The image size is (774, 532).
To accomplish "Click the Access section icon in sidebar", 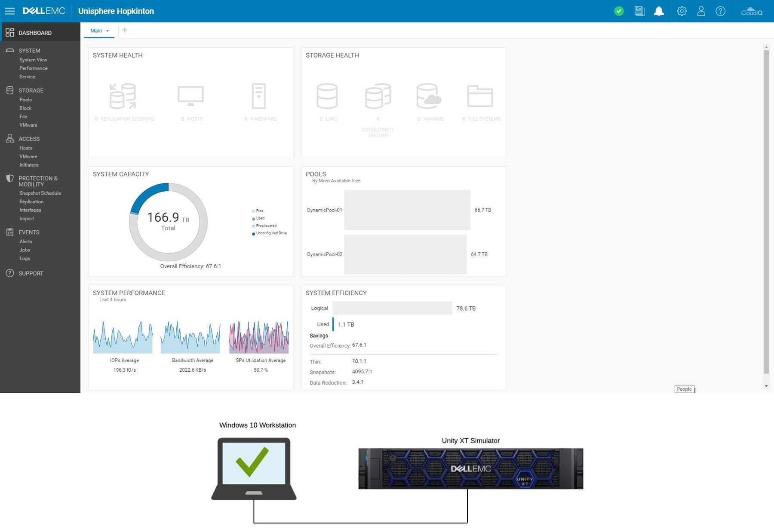I will 10,138.
